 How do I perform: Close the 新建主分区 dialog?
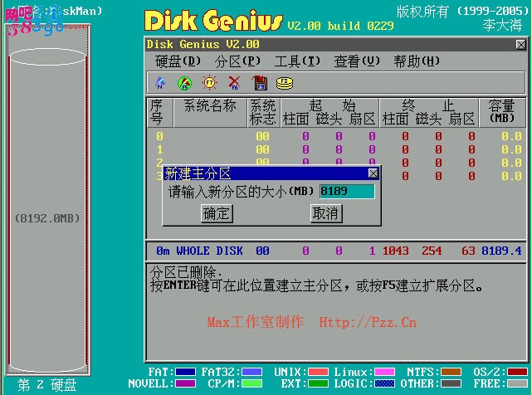[x=373, y=173]
